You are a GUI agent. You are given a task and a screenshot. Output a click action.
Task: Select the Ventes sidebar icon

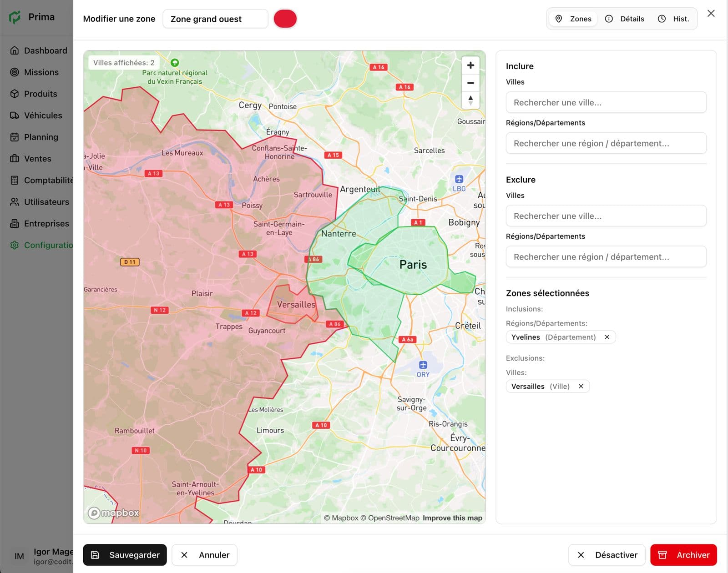[x=15, y=158]
